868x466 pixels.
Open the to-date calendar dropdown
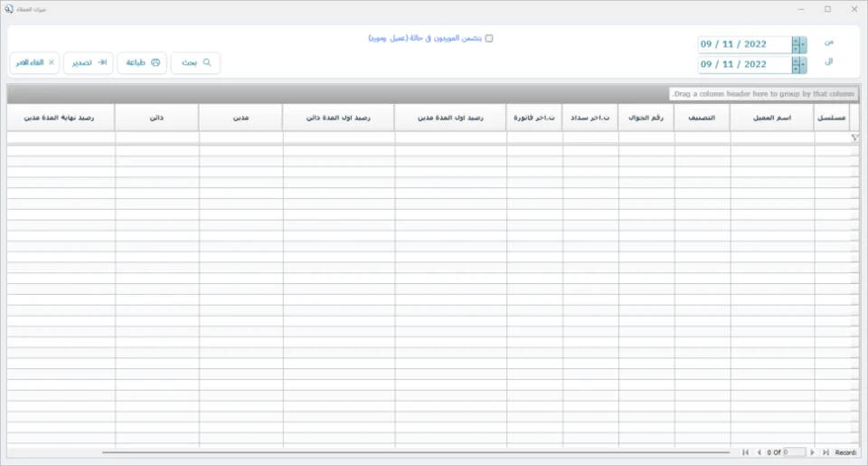click(803, 64)
